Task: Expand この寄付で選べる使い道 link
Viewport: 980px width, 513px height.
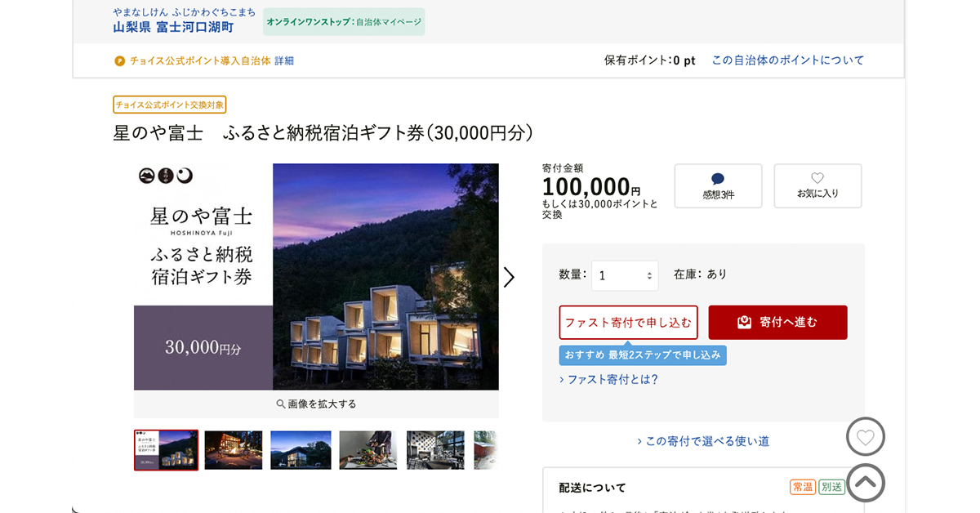Action: (x=703, y=441)
